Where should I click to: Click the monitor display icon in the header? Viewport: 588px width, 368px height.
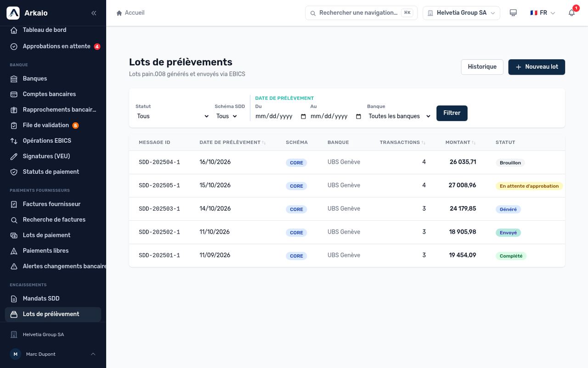tap(513, 13)
